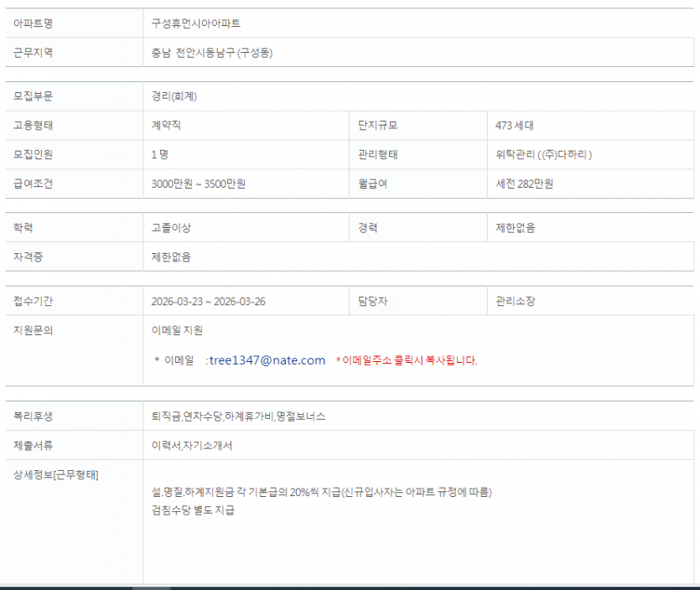This screenshot has width=700, height=590.
Task: Click the apartment name 구성휴먼시아아파트
Action: pos(196,23)
